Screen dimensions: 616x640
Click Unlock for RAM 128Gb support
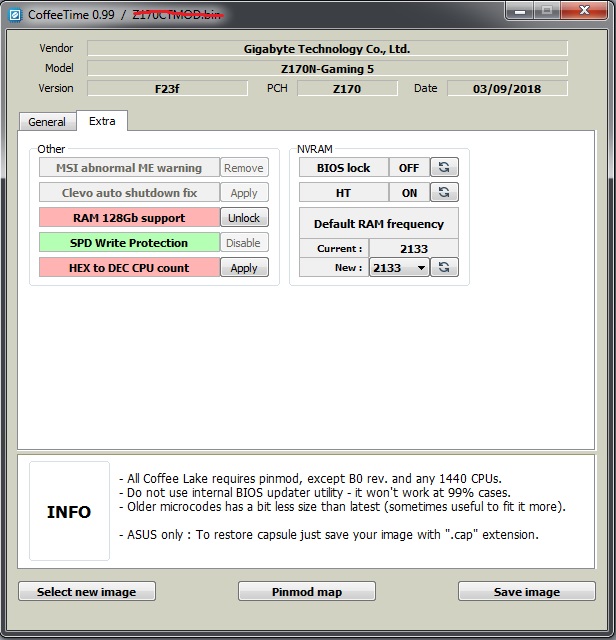(244, 218)
